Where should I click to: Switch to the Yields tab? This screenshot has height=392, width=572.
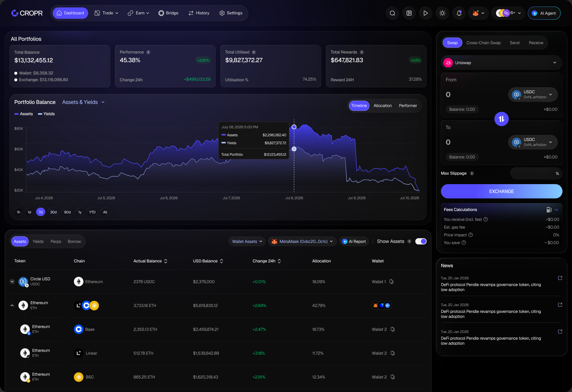(38, 241)
